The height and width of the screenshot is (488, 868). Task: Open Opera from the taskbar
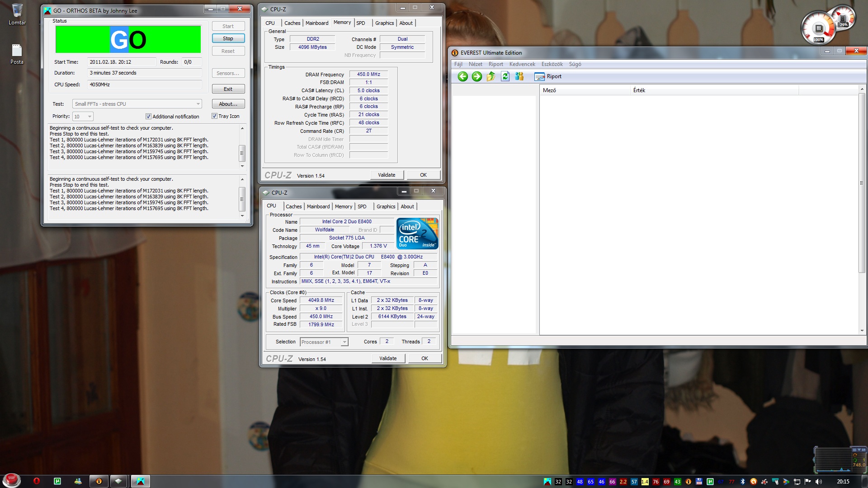(37, 481)
